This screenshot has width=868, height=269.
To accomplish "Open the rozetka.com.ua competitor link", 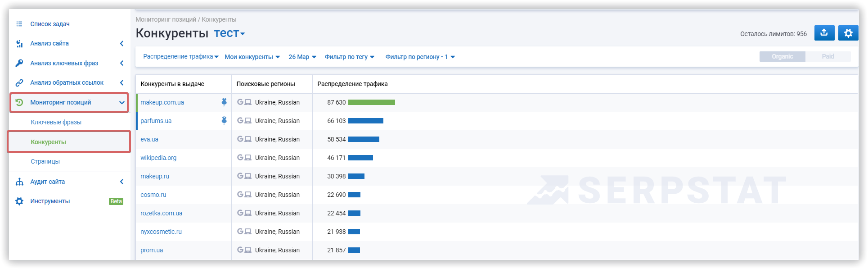I will pos(161,213).
